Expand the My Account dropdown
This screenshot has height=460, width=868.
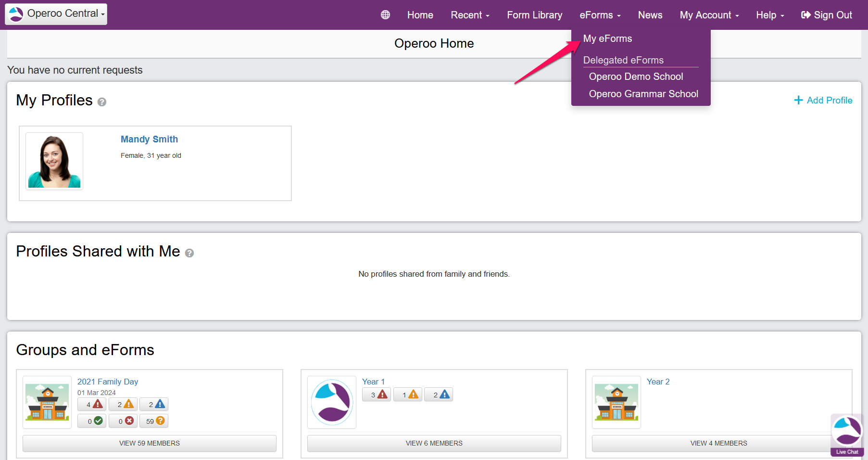709,15
